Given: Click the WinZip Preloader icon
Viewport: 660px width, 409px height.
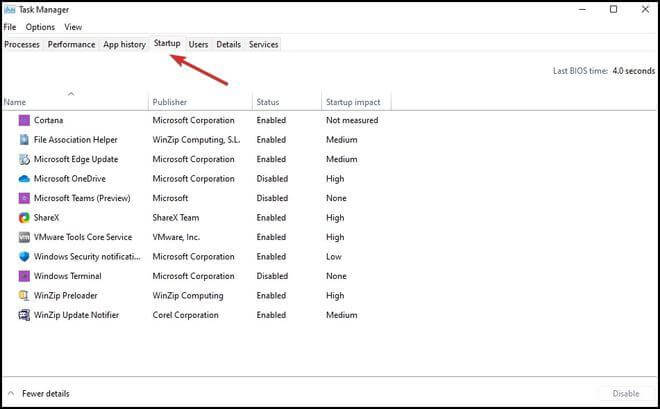Looking at the screenshot, I should (x=24, y=295).
